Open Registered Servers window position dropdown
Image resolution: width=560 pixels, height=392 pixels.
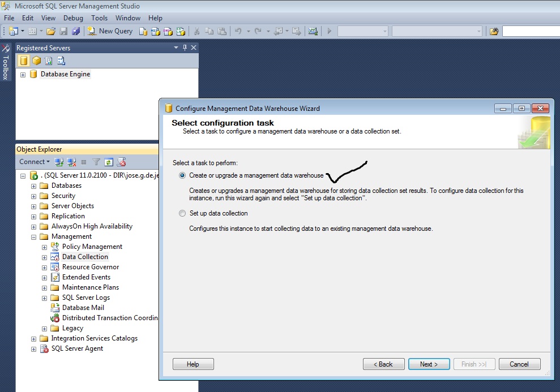176,48
